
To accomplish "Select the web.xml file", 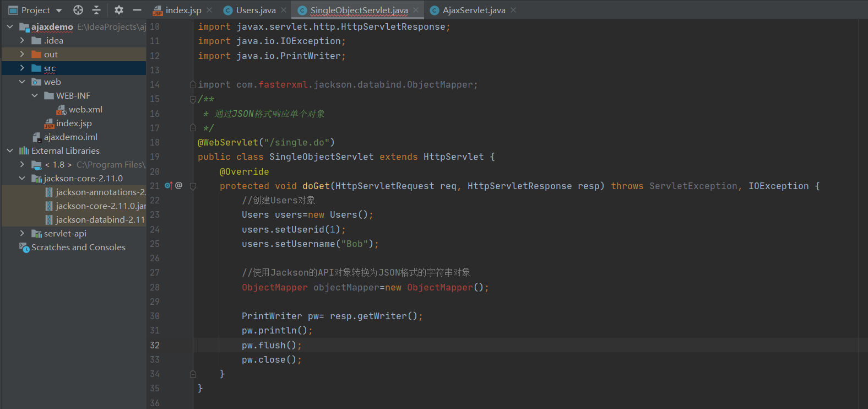I will [x=85, y=109].
